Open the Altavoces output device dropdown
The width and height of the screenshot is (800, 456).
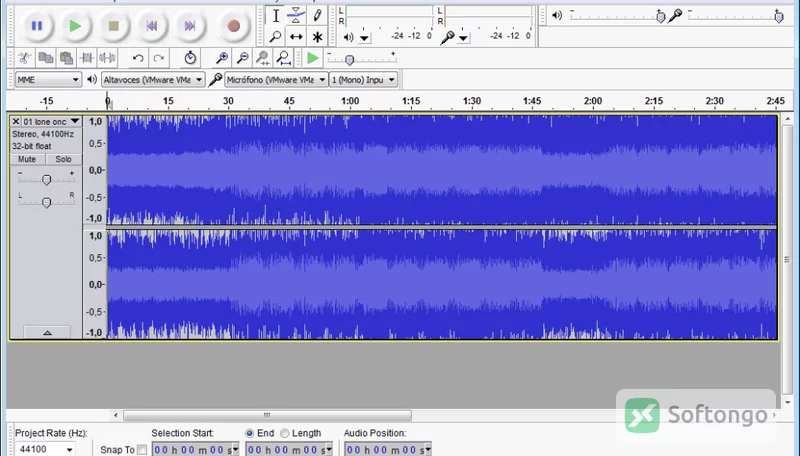tap(153, 80)
